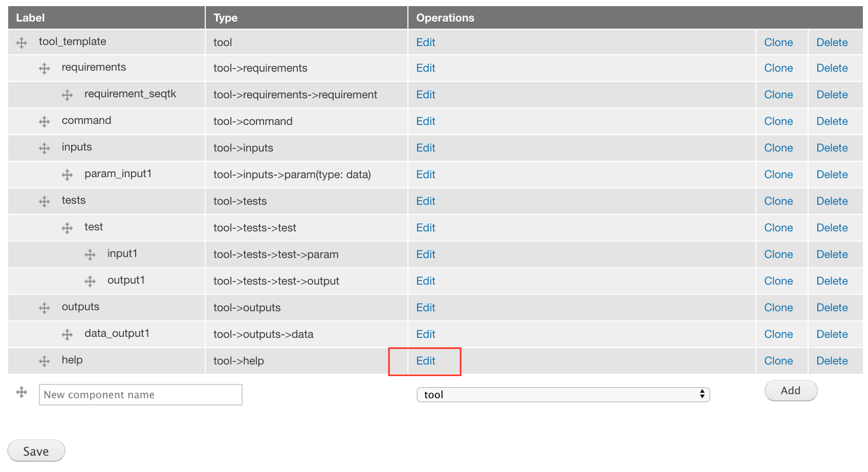The width and height of the screenshot is (868, 472).
Task: Clone the inputs component
Action: [778, 148]
